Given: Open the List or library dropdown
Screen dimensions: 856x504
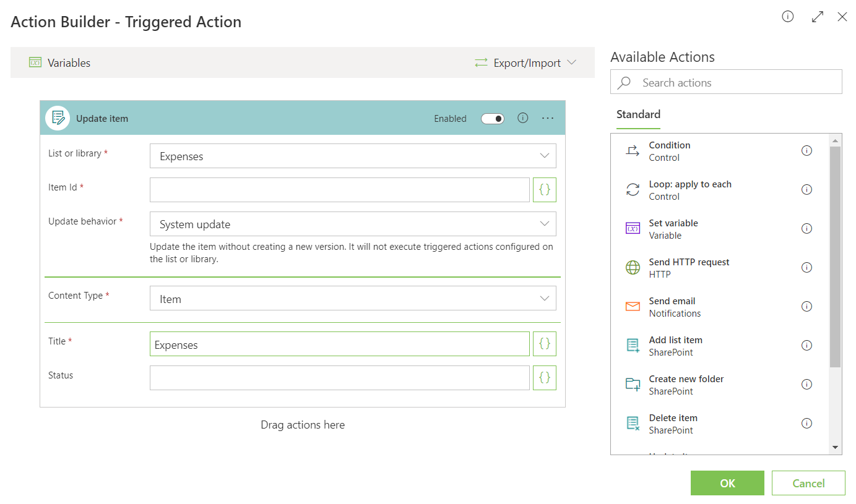Looking at the screenshot, I should click(353, 156).
